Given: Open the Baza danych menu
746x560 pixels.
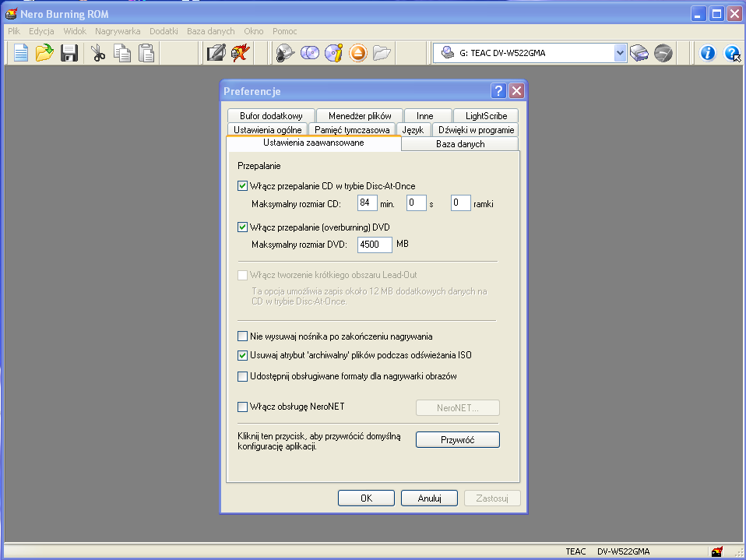Looking at the screenshot, I should click(x=211, y=31).
